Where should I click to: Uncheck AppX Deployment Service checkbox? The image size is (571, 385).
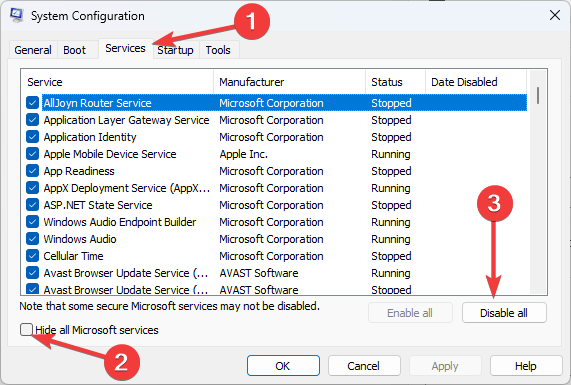(32, 188)
